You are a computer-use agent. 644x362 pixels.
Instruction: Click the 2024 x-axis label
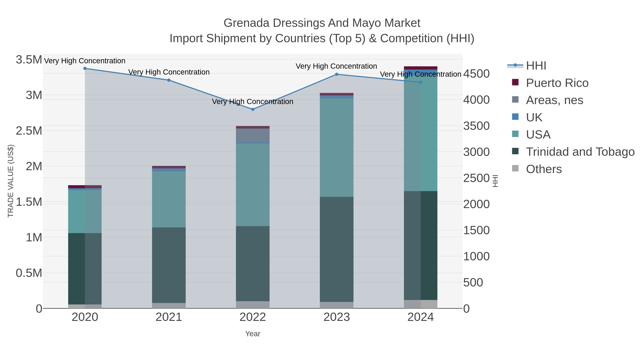pos(421,317)
